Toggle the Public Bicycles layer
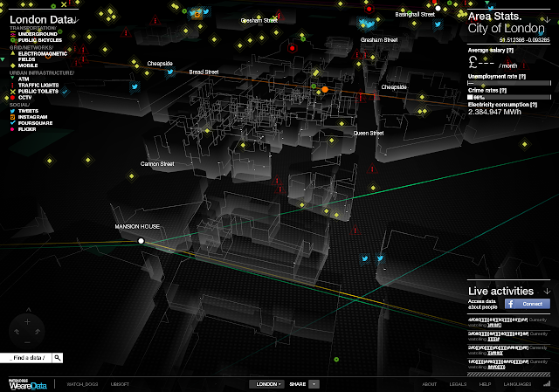Image resolution: width=559 pixels, height=392 pixels. [x=36, y=40]
